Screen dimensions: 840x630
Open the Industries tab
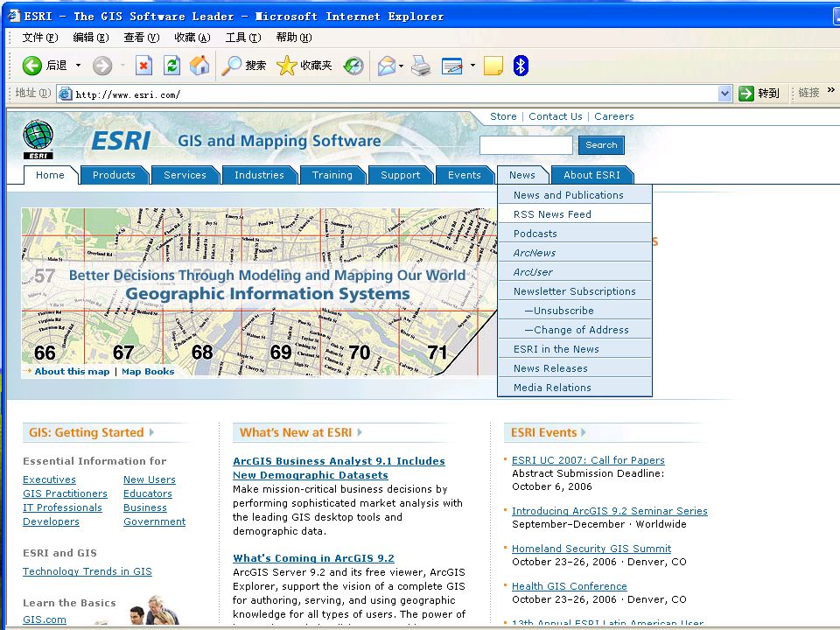(259, 175)
